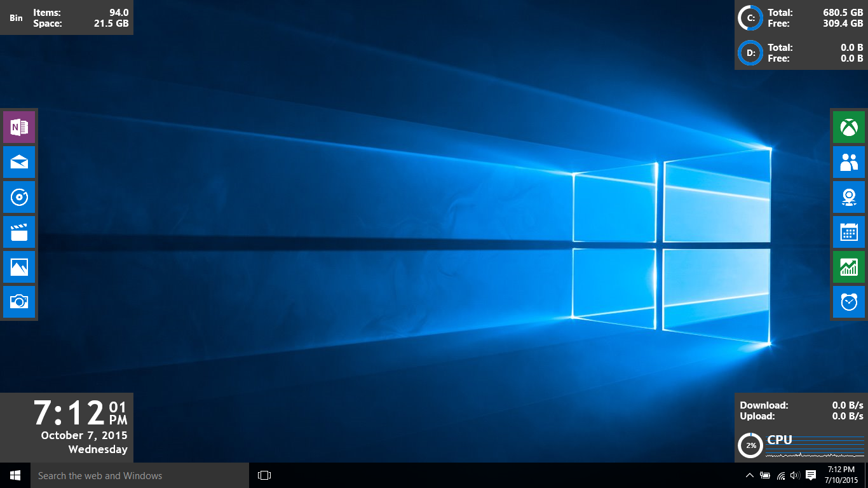Click inside the 'Search the web and Windows' field
The width and height of the screenshot is (868, 488).
[x=140, y=475]
